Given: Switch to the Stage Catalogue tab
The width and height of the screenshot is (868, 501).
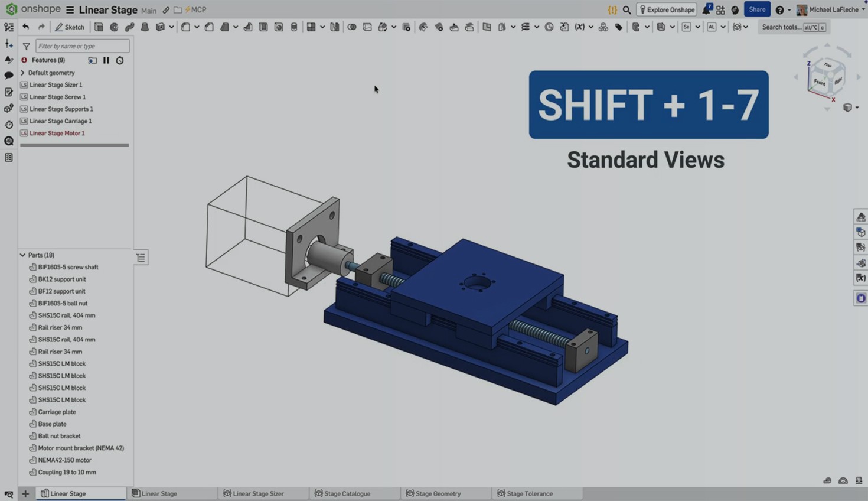Looking at the screenshot, I should click(347, 493).
